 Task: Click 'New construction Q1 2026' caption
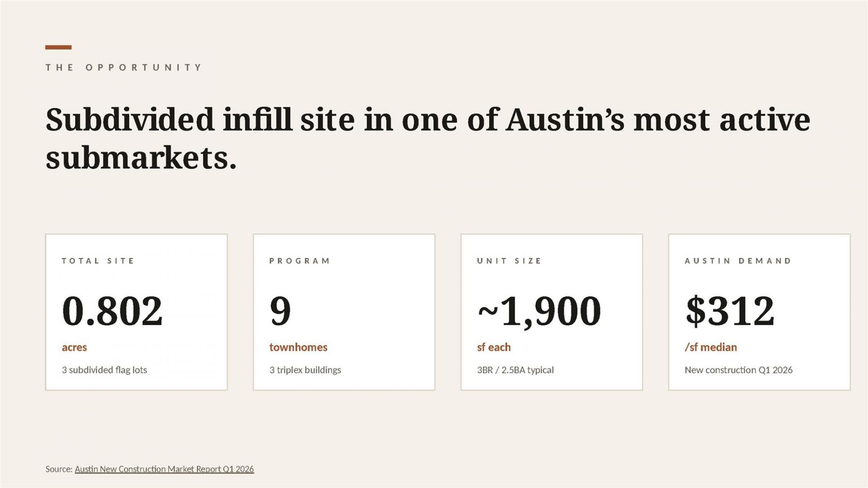coord(739,370)
